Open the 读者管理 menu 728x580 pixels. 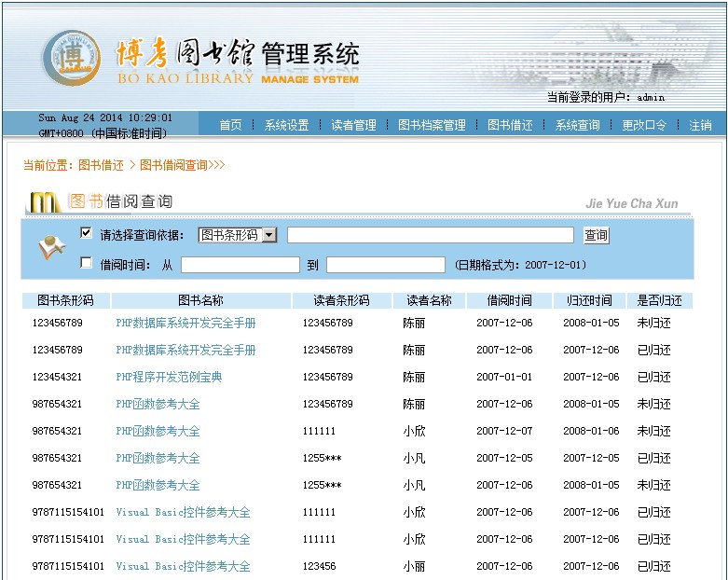tap(353, 125)
